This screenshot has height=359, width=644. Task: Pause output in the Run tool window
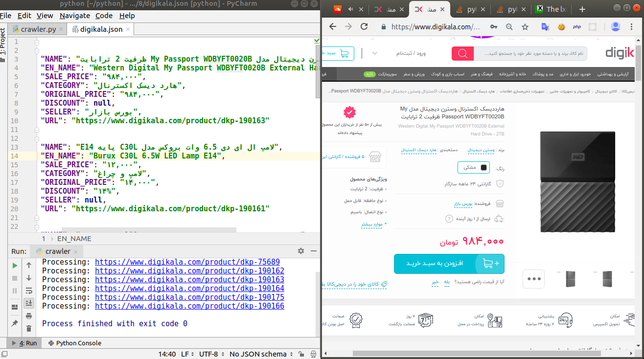[x=15, y=291]
